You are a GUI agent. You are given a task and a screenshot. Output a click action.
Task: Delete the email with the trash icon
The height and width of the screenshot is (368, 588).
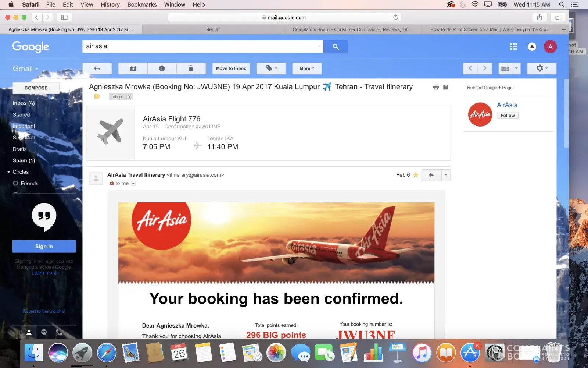[191, 68]
